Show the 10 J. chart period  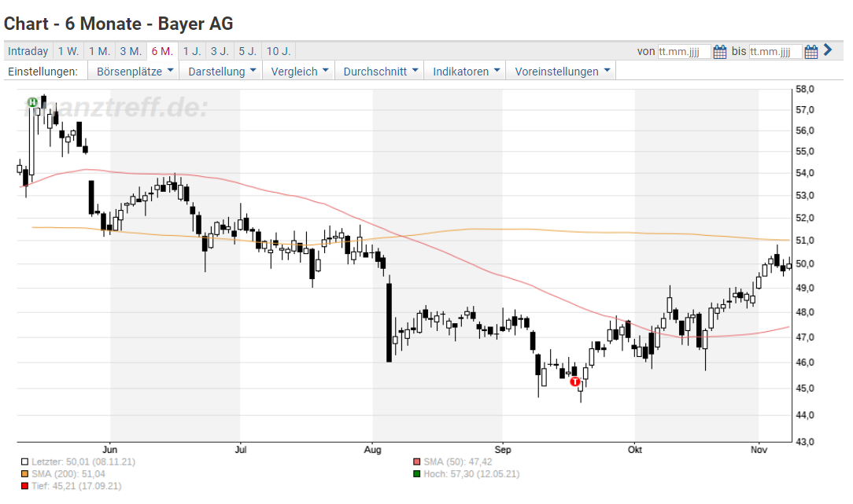pyautogui.click(x=279, y=51)
